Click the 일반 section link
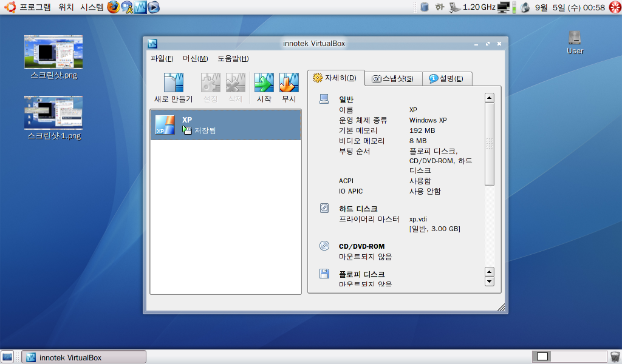This screenshot has width=622, height=364. tap(346, 99)
